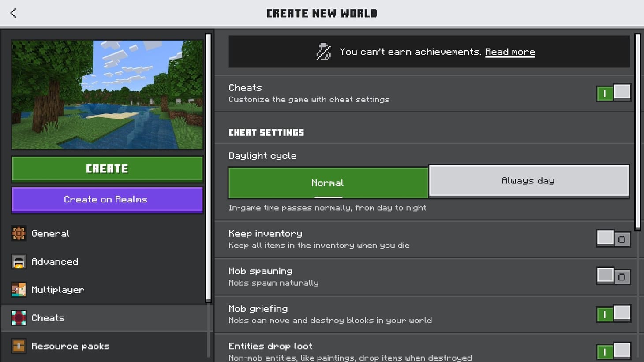Click the Cheats icon in sidebar
Screen dimensions: 644x362
point(19,318)
